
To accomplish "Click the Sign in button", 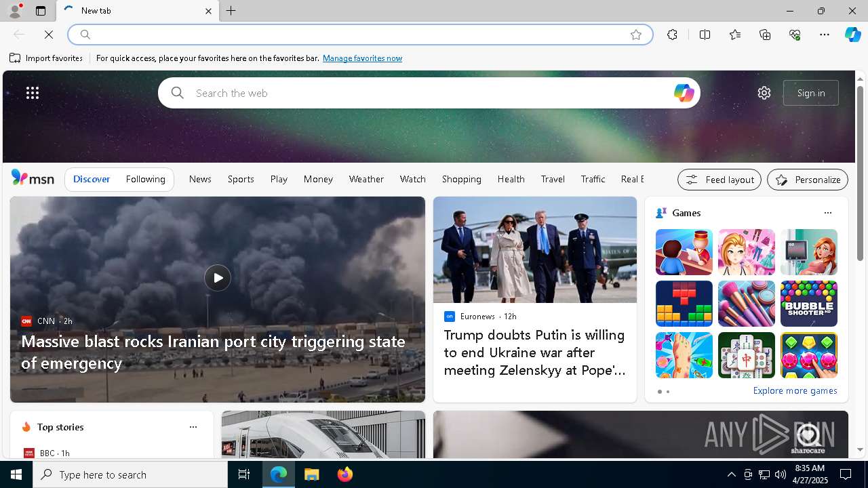I will 811,93.
